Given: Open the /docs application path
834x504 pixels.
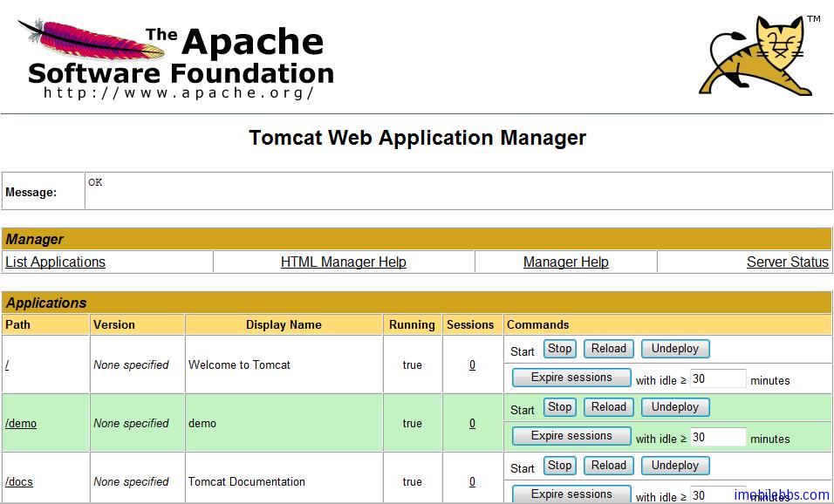Looking at the screenshot, I should coord(19,481).
